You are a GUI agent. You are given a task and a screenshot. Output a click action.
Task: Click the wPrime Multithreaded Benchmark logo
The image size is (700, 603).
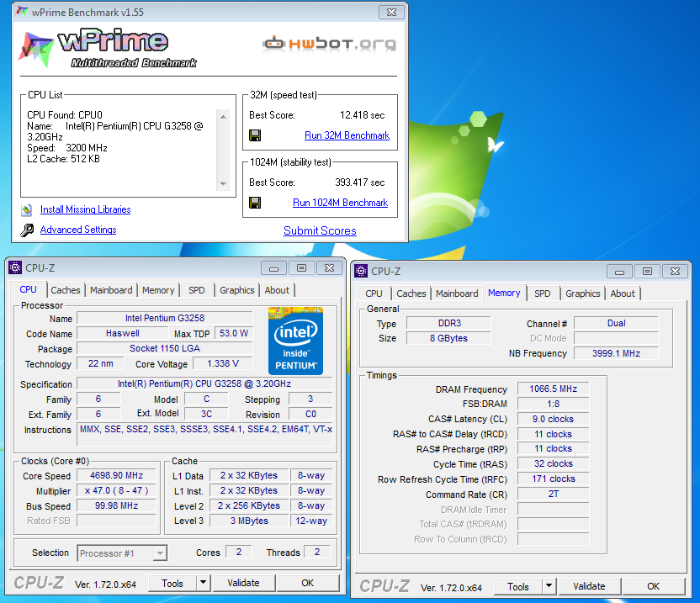pos(107,48)
